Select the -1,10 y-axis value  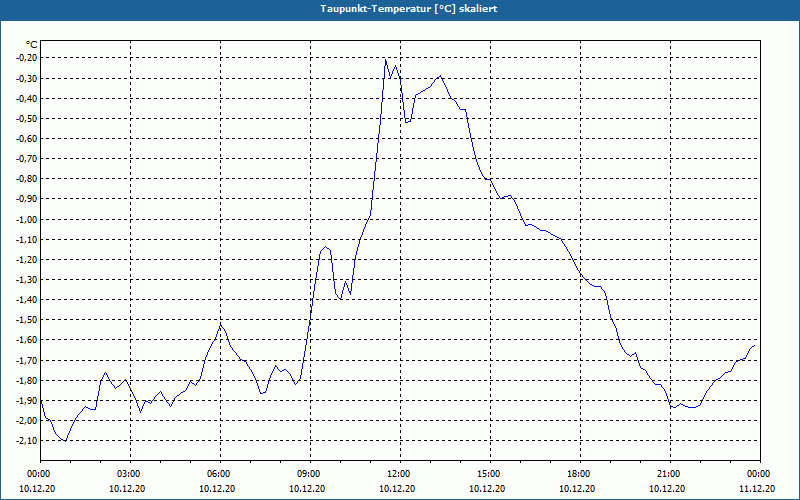tap(27, 239)
